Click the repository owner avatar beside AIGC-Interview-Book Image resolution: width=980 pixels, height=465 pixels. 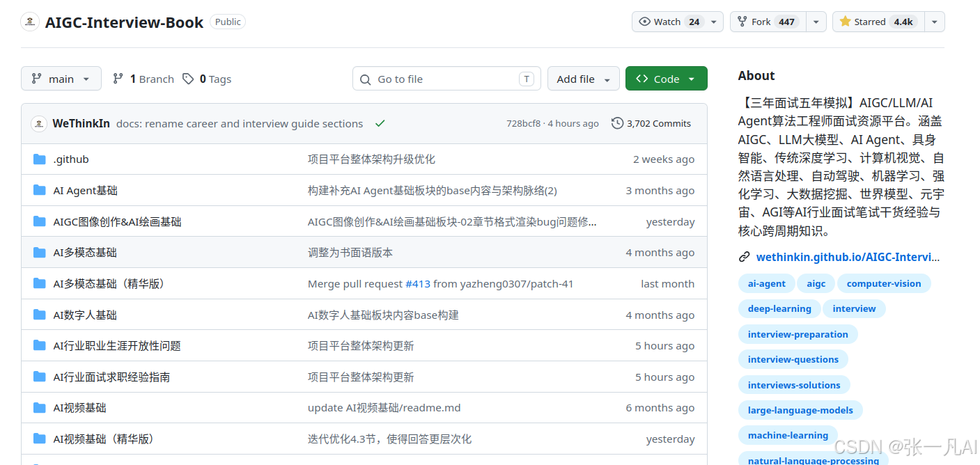point(29,22)
